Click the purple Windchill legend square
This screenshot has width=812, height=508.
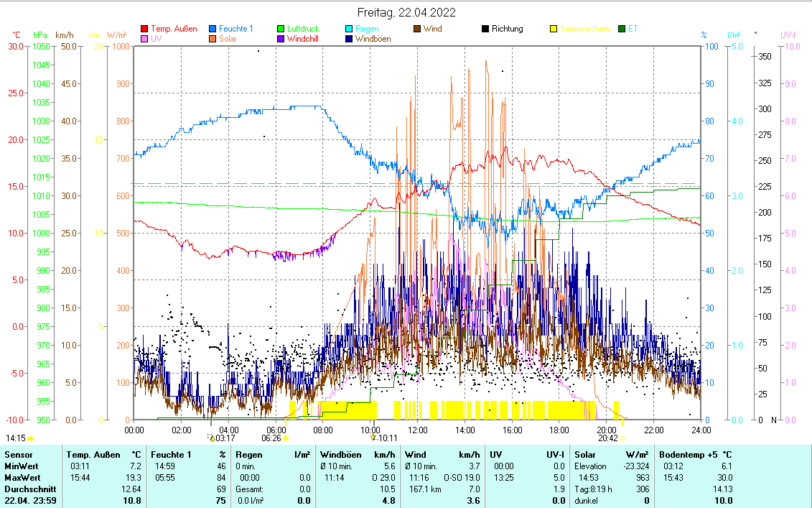281,39
